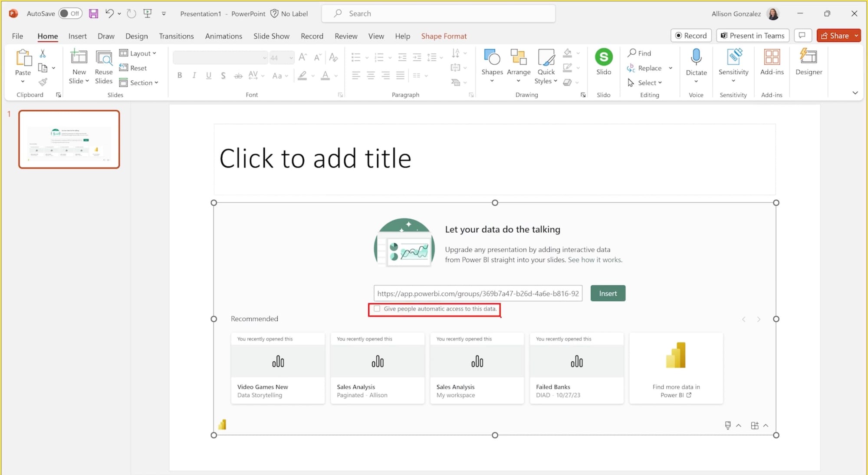
Task: Open the Shape Format tab
Action: [444, 36]
